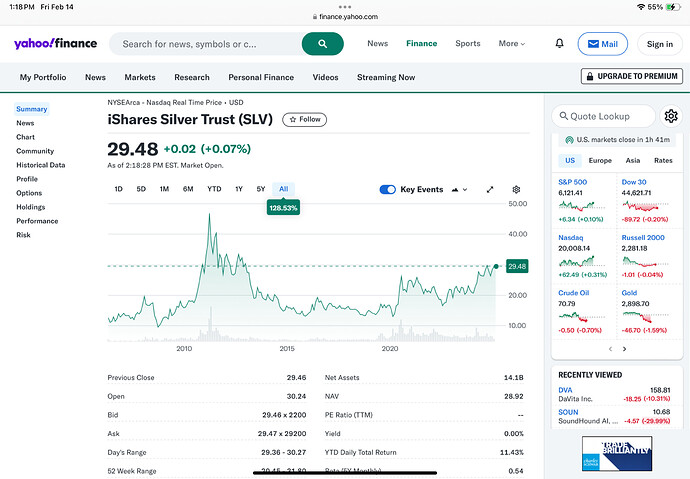Open the Finance top navigation link

coord(422,44)
